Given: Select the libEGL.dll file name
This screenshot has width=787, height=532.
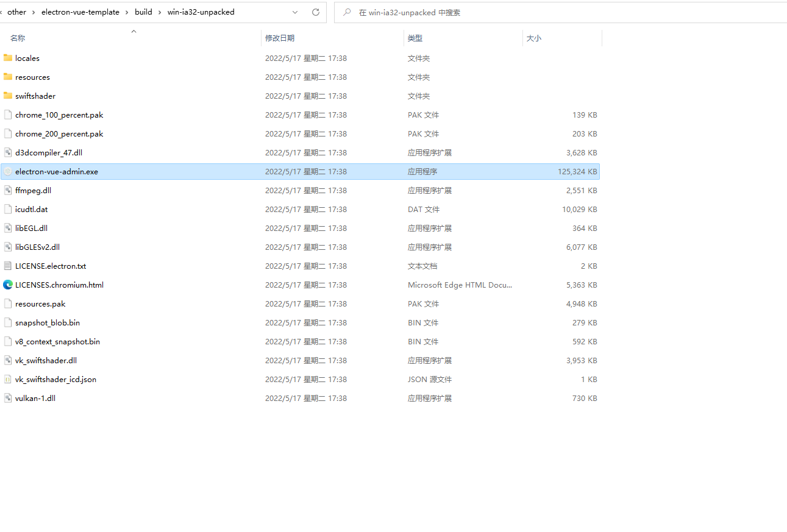Looking at the screenshot, I should coord(31,229).
